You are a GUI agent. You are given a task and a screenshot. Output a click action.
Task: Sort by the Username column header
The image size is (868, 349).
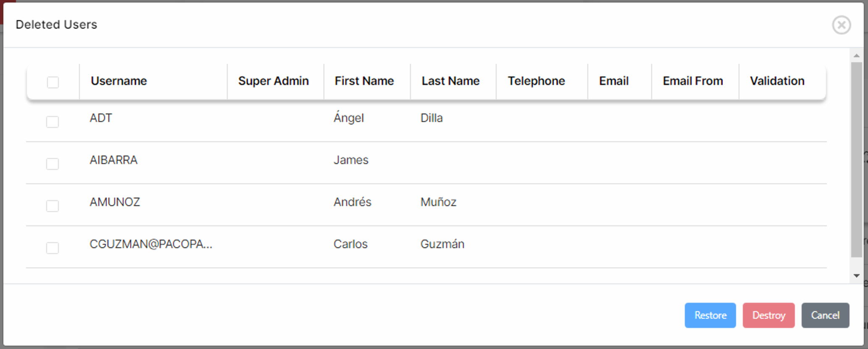119,81
